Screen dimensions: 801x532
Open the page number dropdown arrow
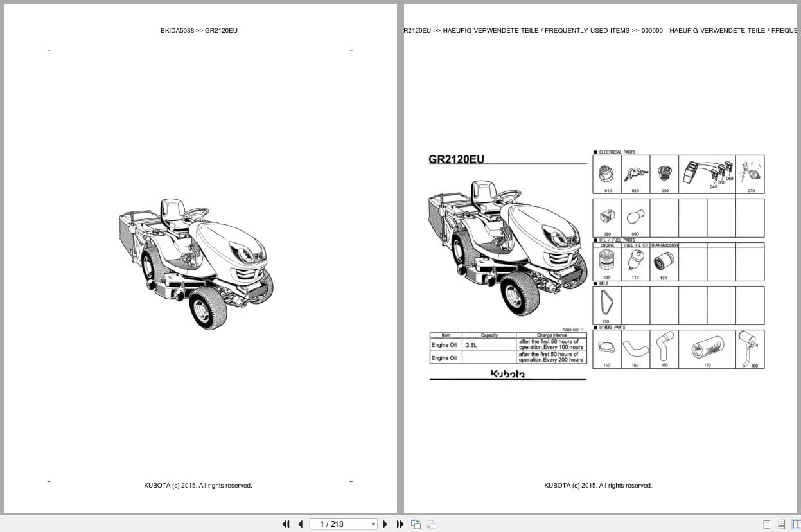coord(373,524)
